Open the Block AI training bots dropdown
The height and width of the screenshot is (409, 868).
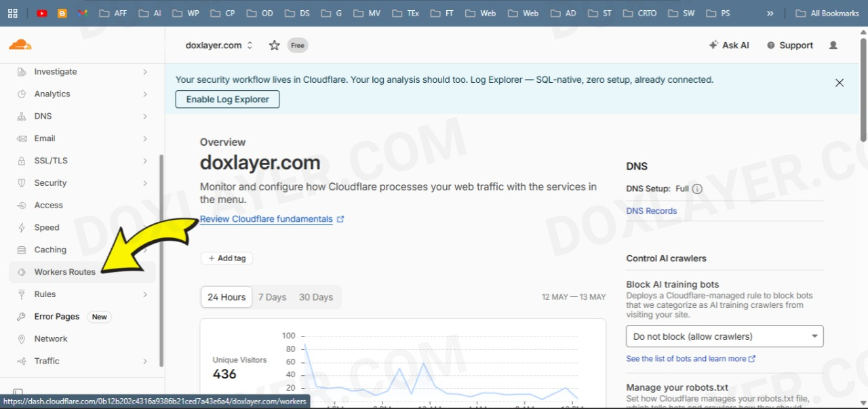point(725,336)
